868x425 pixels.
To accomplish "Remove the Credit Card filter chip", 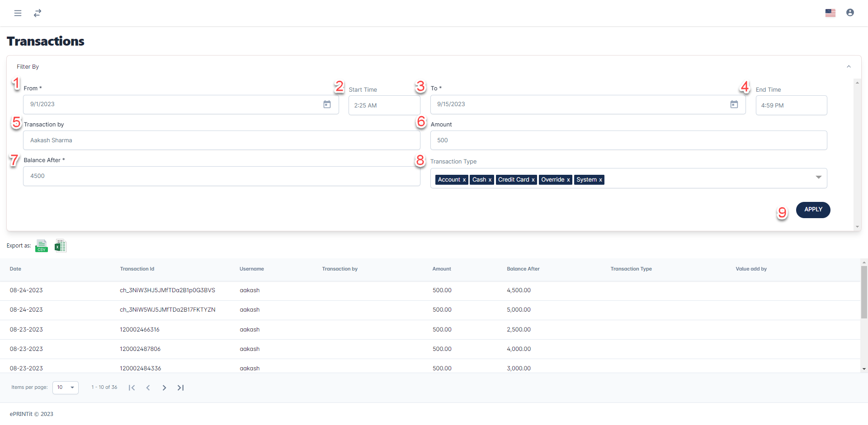I will coord(533,180).
